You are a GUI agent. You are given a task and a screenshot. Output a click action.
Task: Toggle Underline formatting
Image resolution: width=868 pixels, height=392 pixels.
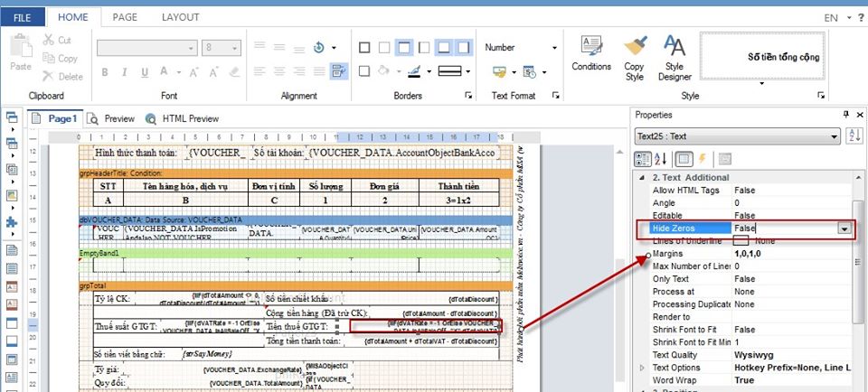(145, 72)
